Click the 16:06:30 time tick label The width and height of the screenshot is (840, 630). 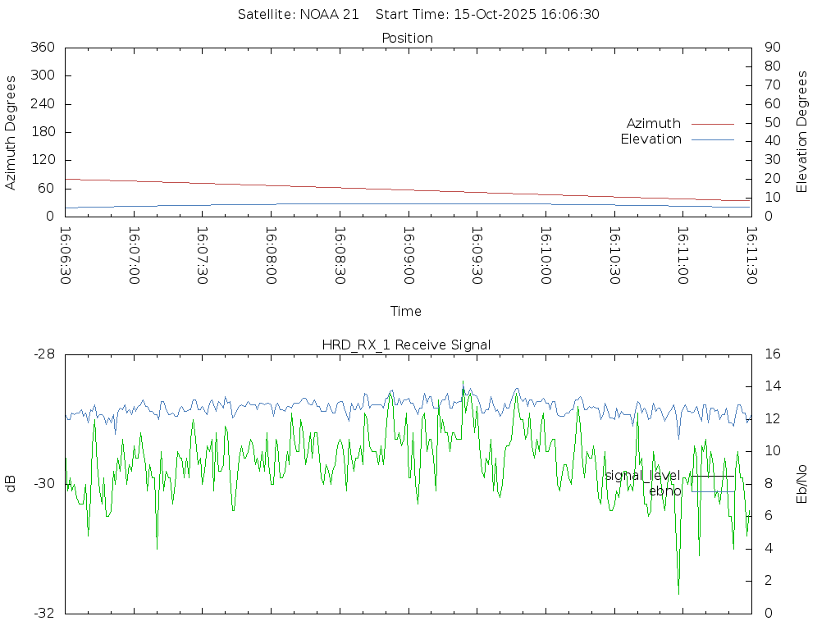(66, 255)
